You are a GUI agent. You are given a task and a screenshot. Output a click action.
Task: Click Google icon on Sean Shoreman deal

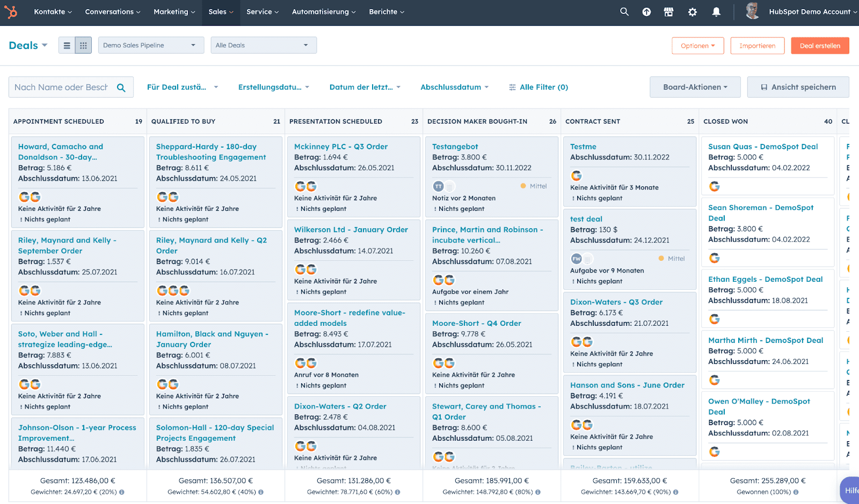tap(715, 258)
